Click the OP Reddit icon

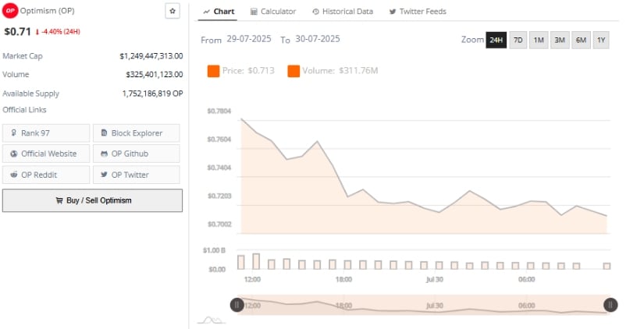click(14, 175)
